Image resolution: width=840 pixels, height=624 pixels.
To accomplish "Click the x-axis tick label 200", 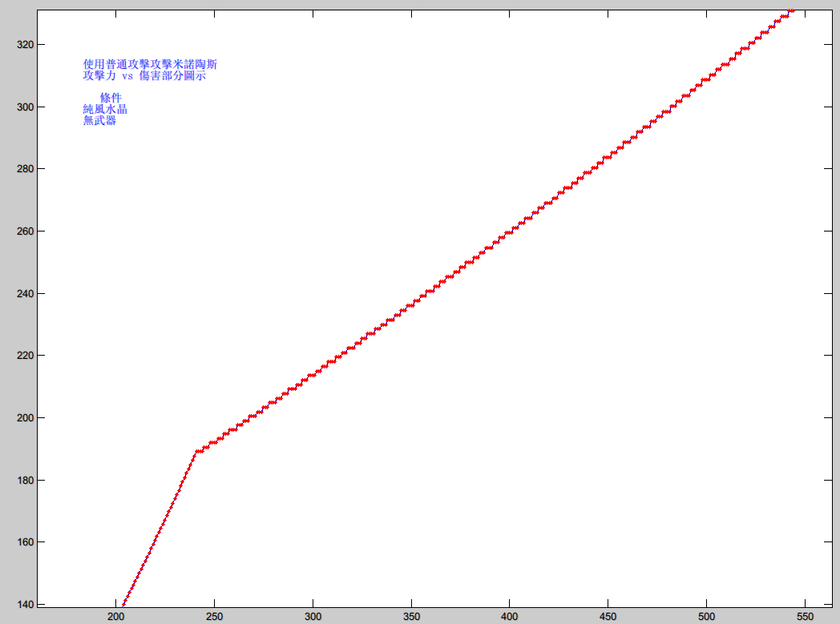I will pyautogui.click(x=115, y=617).
